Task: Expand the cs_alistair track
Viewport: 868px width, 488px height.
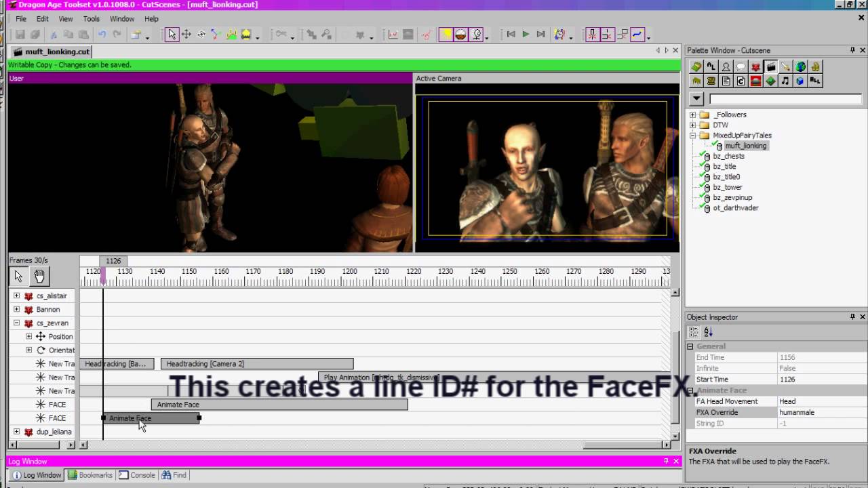Action: (16, 296)
